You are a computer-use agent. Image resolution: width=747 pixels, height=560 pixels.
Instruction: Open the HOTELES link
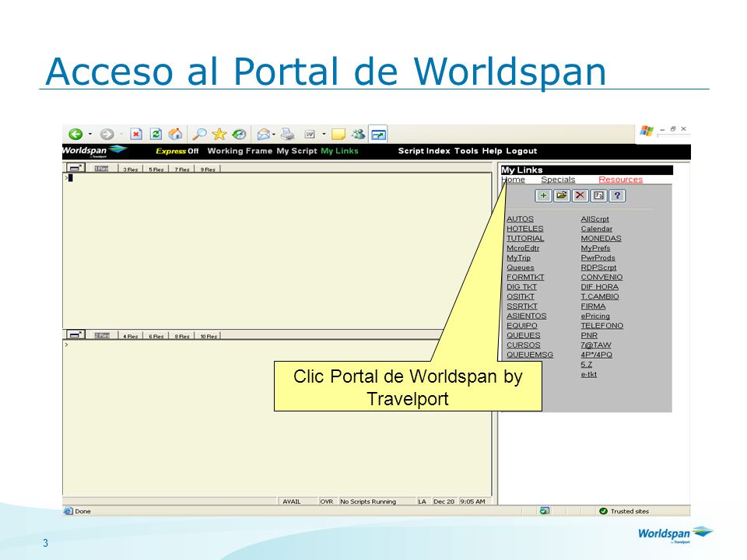(524, 229)
